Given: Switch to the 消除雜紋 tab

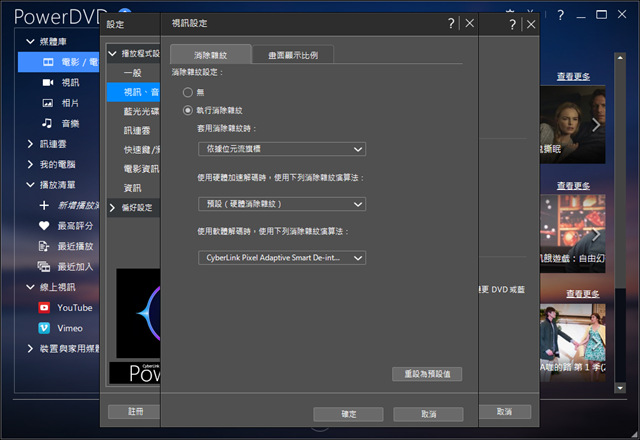Looking at the screenshot, I should pos(210,55).
